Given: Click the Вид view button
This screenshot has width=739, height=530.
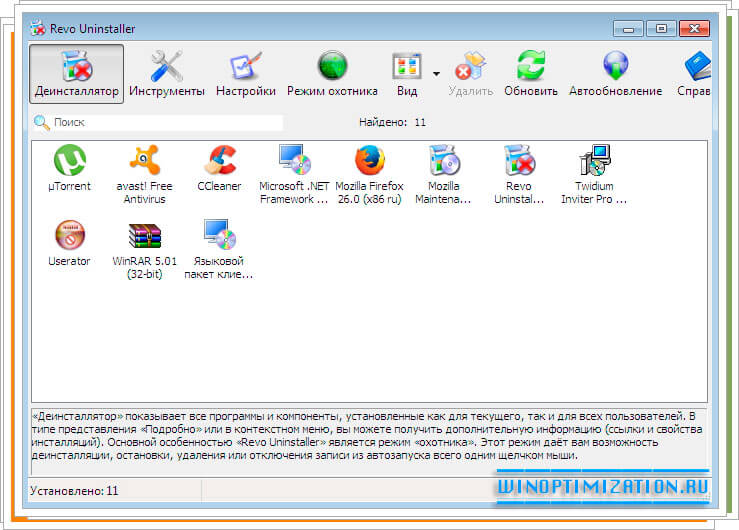Looking at the screenshot, I should 407,74.
